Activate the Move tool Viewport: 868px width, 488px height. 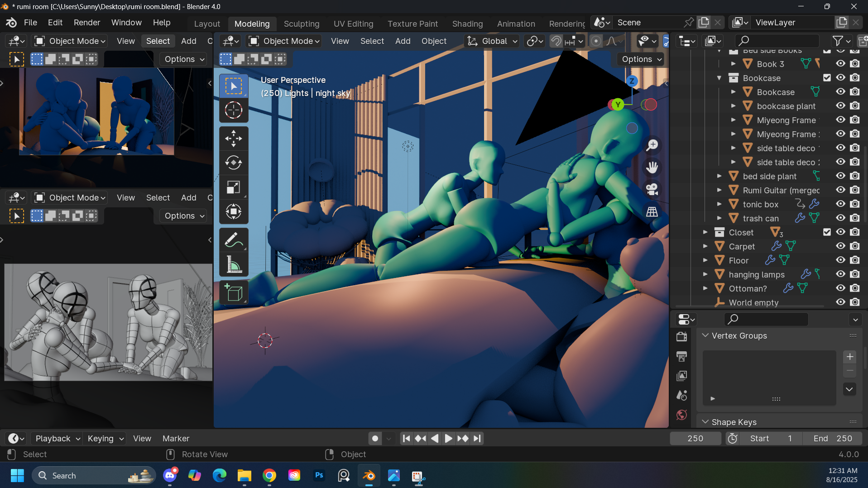pyautogui.click(x=234, y=139)
